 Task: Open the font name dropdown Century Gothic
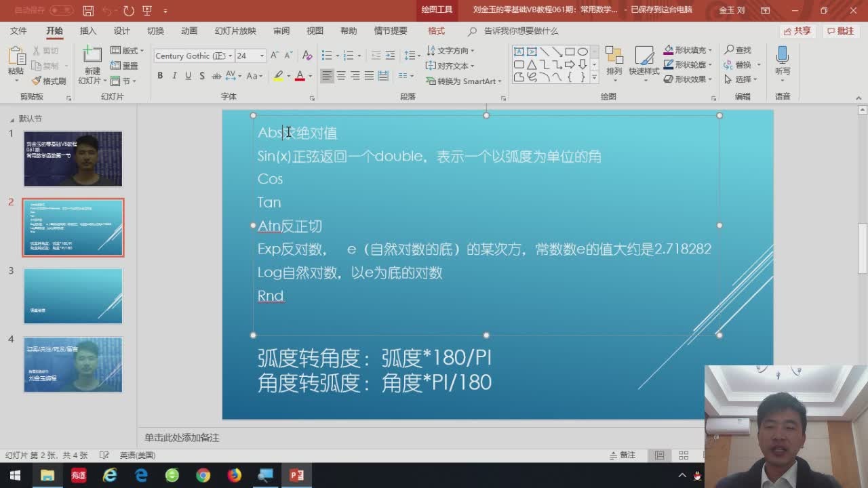(230, 56)
